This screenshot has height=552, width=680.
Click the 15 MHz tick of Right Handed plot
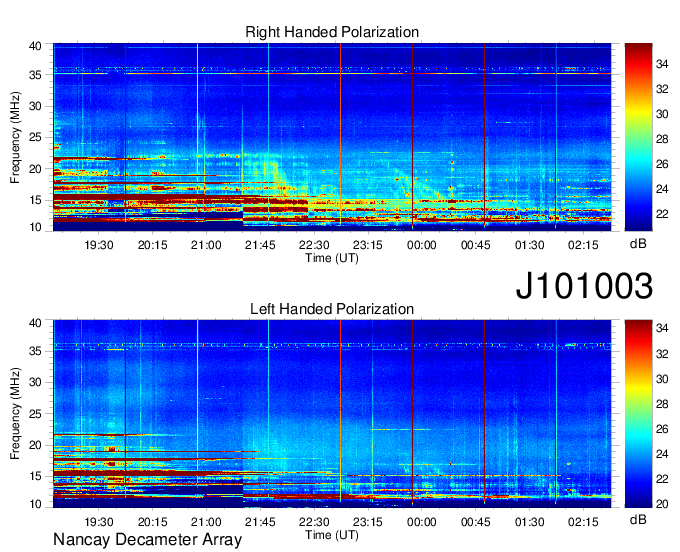35,200
